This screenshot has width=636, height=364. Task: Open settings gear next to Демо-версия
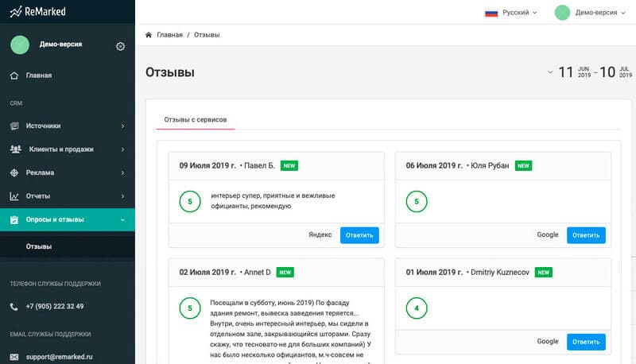tap(121, 46)
